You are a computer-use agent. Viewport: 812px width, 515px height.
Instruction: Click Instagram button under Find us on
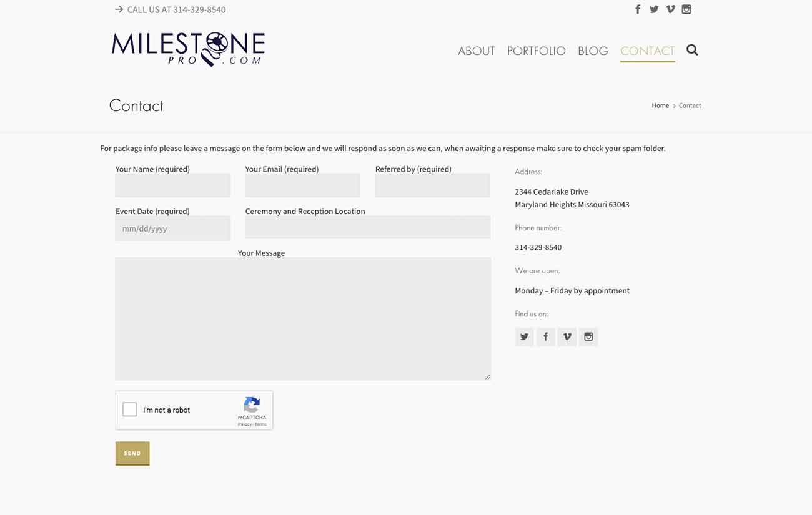pos(588,337)
